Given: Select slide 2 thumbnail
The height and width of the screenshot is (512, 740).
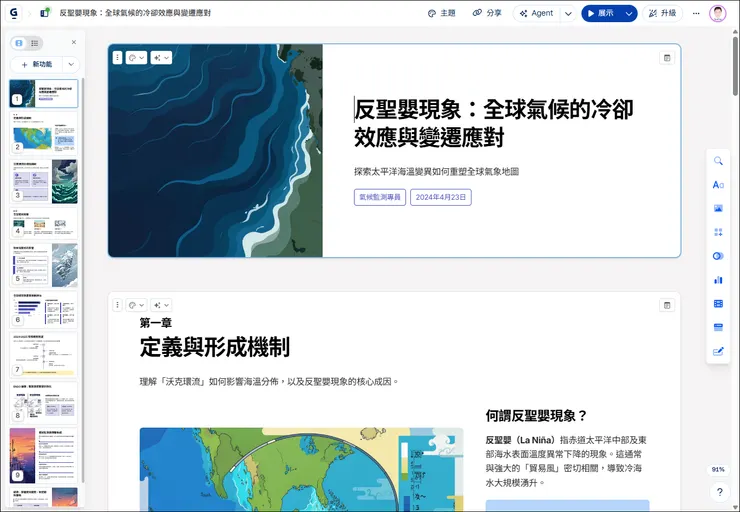Looking at the screenshot, I should coord(43,133).
